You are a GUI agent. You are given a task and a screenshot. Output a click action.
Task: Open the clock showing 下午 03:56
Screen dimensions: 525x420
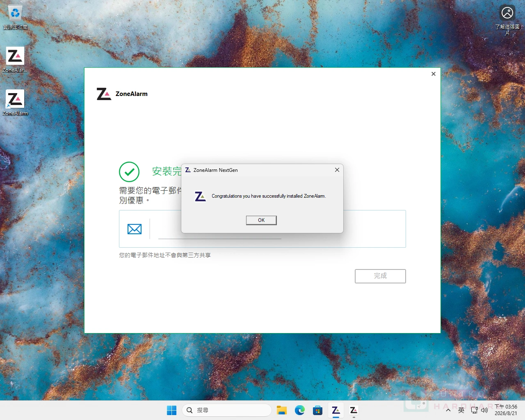click(506, 410)
